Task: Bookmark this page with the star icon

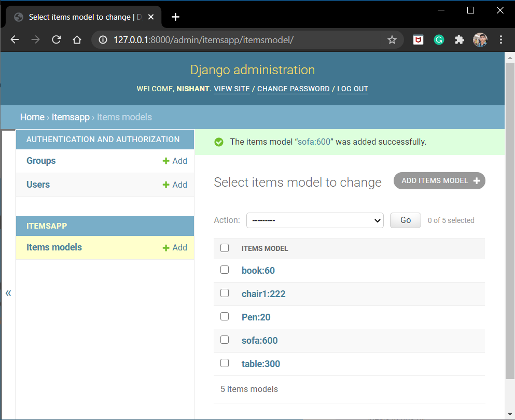Action: point(392,40)
